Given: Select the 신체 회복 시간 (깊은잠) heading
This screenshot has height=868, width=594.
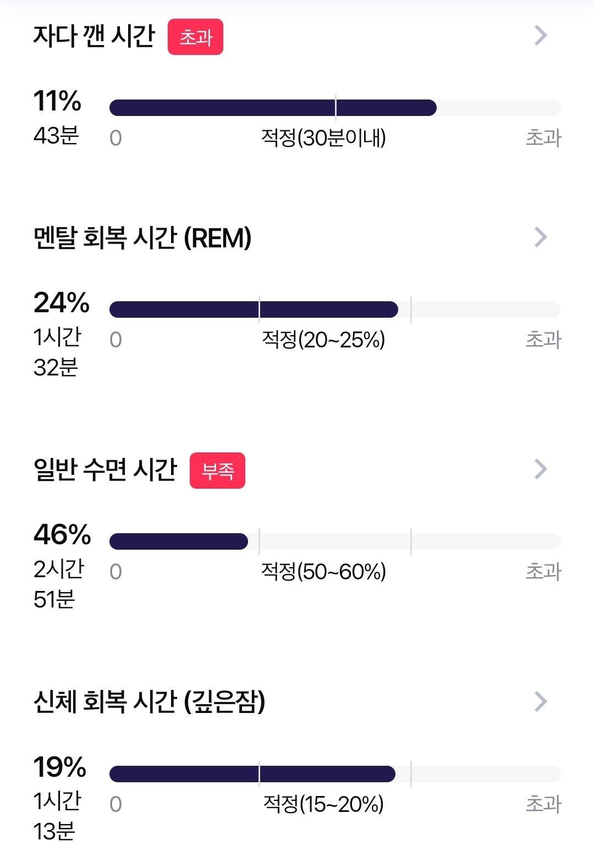Looking at the screenshot, I should tap(150, 702).
